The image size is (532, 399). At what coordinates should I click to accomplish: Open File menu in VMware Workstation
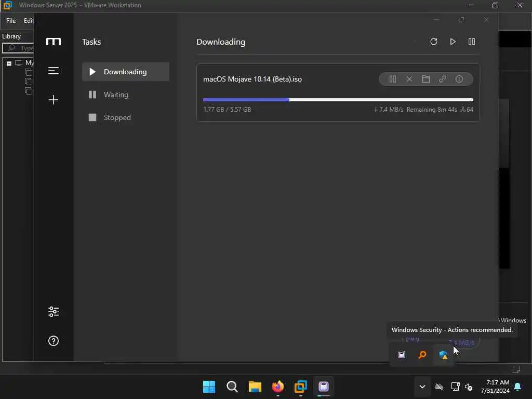click(11, 21)
